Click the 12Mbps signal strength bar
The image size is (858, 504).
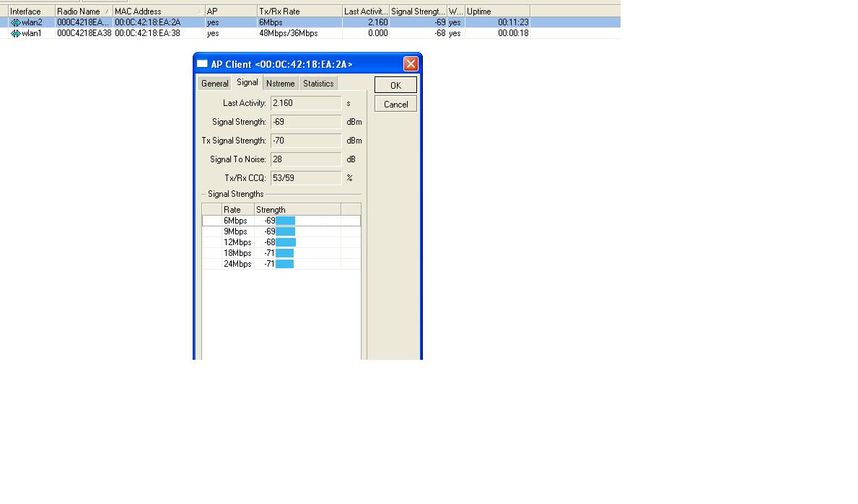click(x=286, y=242)
